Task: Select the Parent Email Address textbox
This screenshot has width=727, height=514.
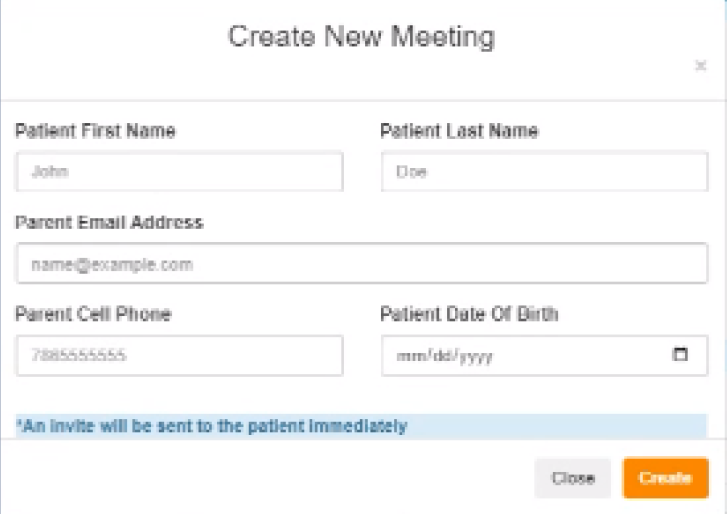Action: pyautogui.click(x=361, y=265)
